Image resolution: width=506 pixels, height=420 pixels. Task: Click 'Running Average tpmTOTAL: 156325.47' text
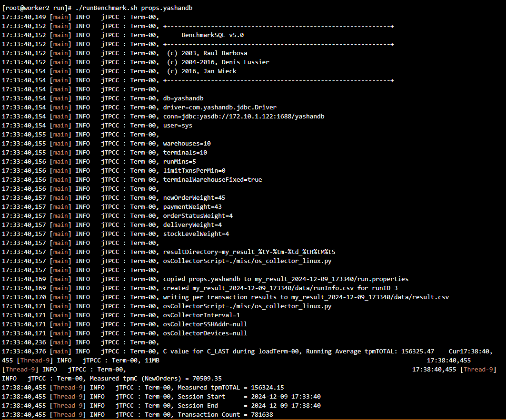point(370,351)
